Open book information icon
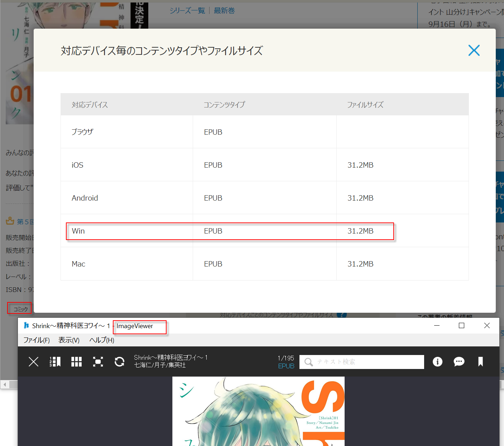504x446 pixels. pyautogui.click(x=437, y=362)
